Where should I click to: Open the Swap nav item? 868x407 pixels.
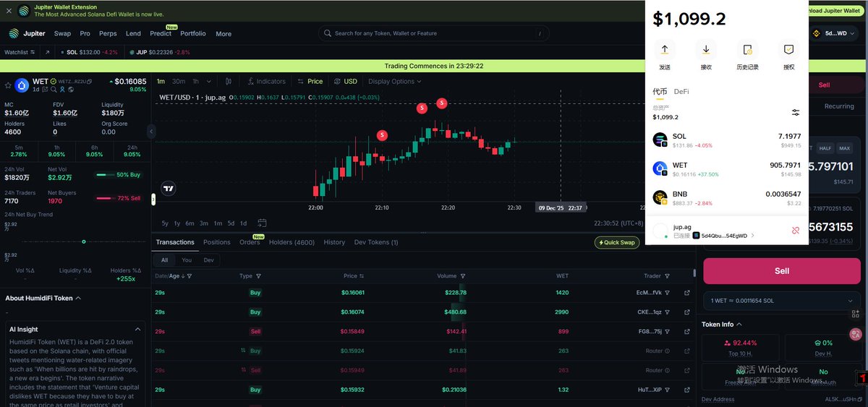point(62,33)
